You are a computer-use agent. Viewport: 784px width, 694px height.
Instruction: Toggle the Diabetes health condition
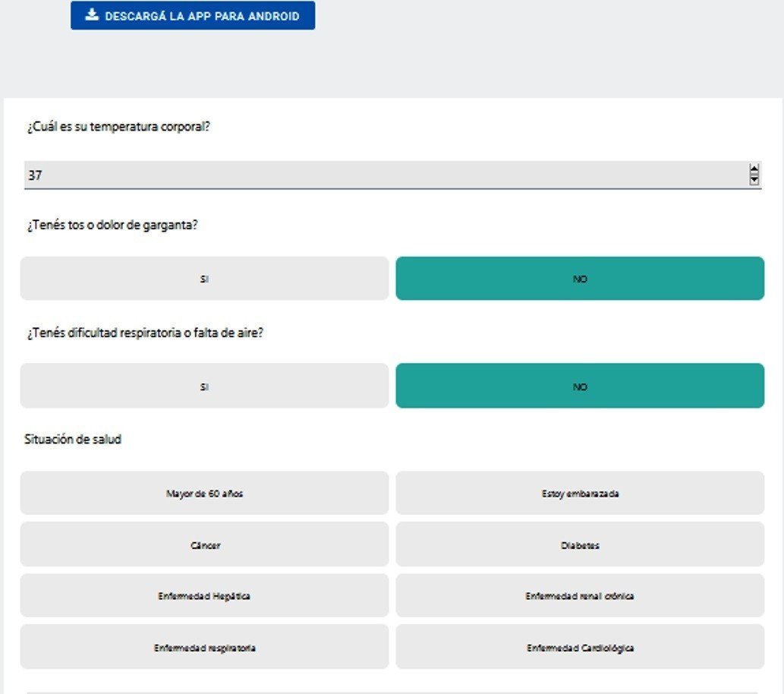(x=580, y=544)
